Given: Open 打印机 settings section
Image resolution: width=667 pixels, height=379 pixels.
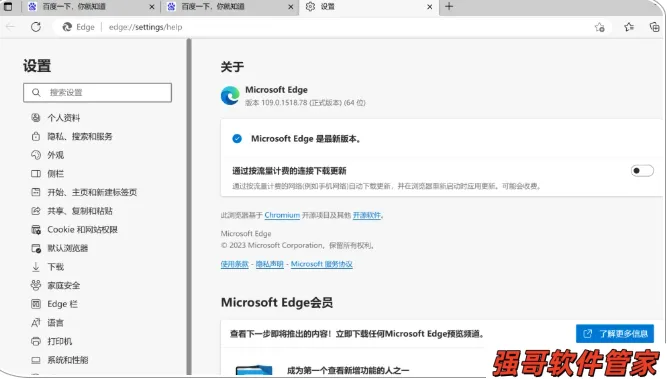Looking at the screenshot, I should point(60,342).
